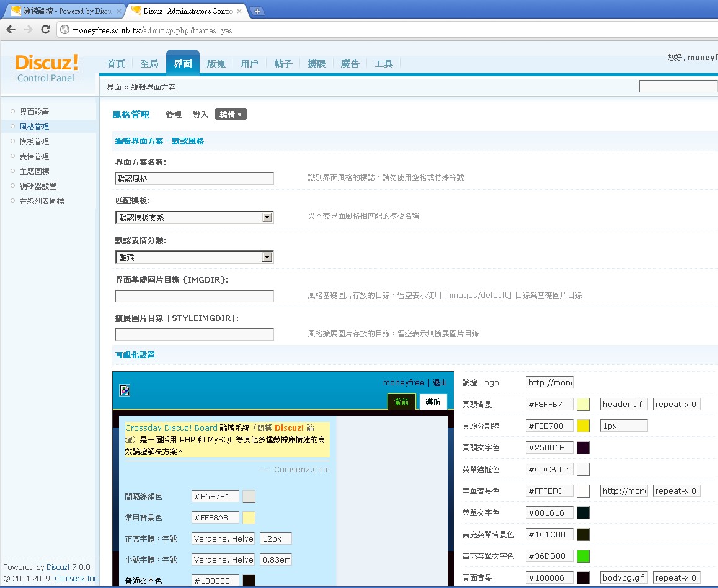This screenshot has height=588, width=718.
Task: Open 菜單邊框色 color swatch
Action: point(583,470)
